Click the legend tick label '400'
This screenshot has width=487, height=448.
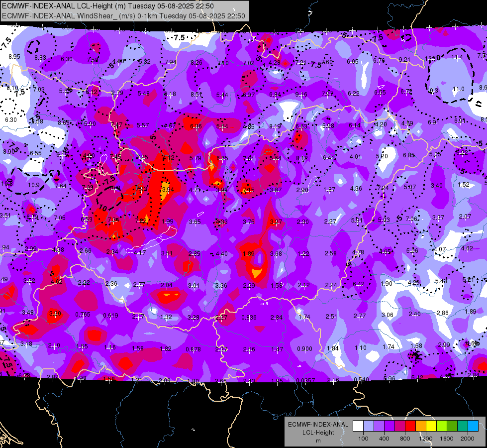(384, 439)
